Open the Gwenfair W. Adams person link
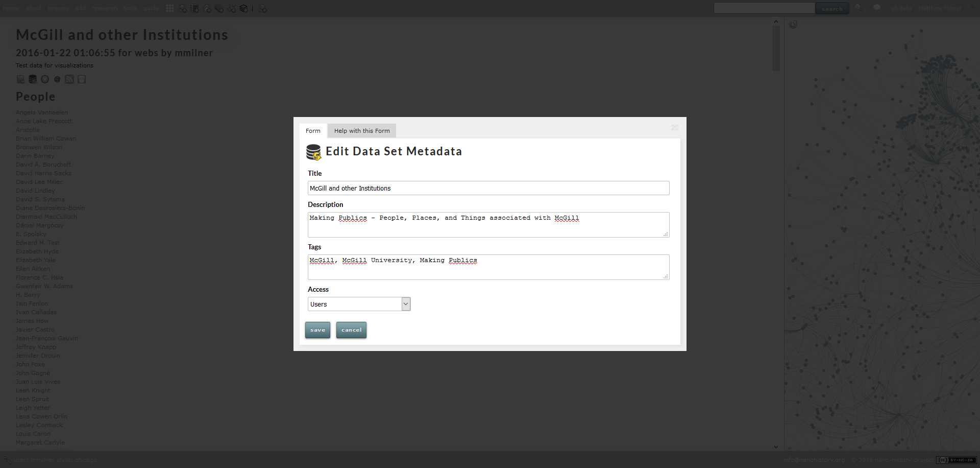This screenshot has width=980, height=468. click(x=44, y=286)
